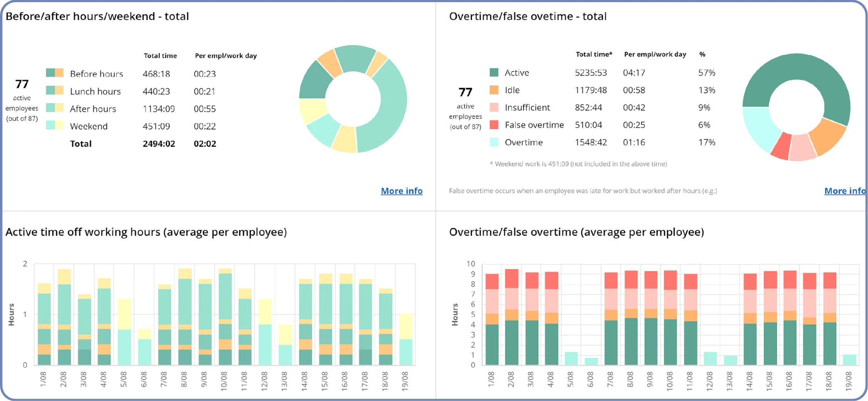
Task: Open More info for overtime panel
Action: 845,191
